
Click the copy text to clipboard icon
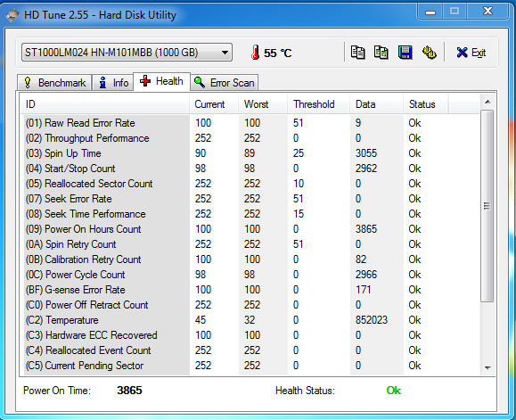pyautogui.click(x=357, y=53)
